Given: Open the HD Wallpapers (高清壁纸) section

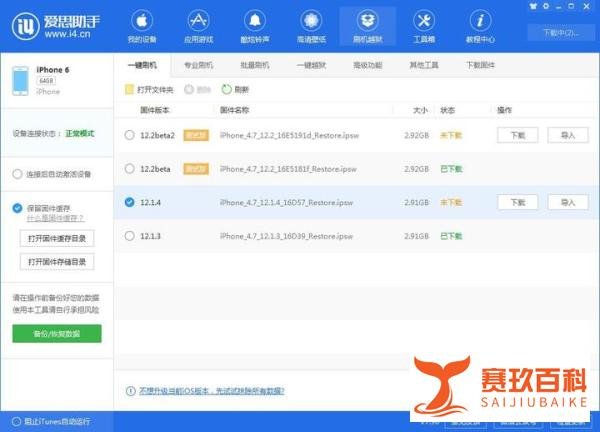Looking at the screenshot, I should [x=311, y=27].
